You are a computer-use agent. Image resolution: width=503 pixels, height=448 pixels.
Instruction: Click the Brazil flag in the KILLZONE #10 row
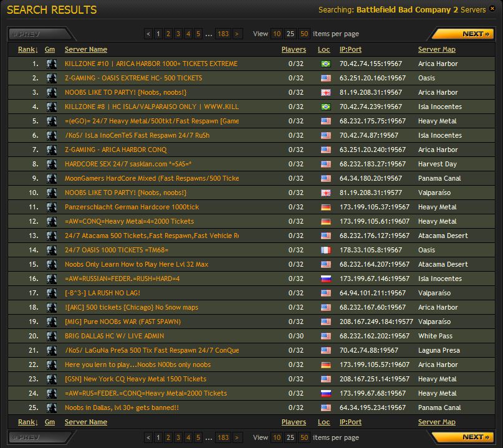click(325, 64)
